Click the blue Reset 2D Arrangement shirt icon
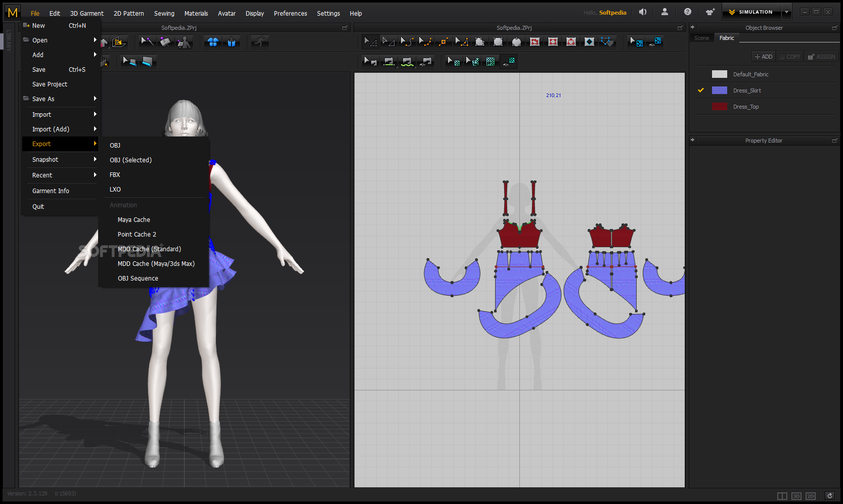The height and width of the screenshot is (504, 843). click(x=213, y=42)
